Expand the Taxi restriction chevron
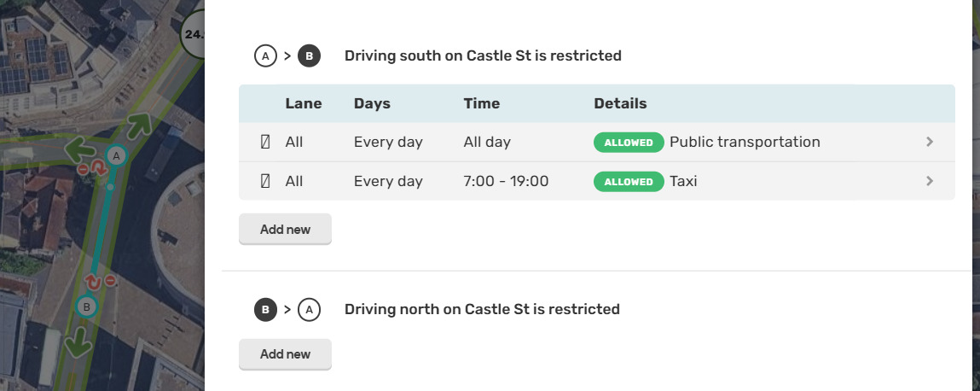The height and width of the screenshot is (391, 980). point(930,181)
